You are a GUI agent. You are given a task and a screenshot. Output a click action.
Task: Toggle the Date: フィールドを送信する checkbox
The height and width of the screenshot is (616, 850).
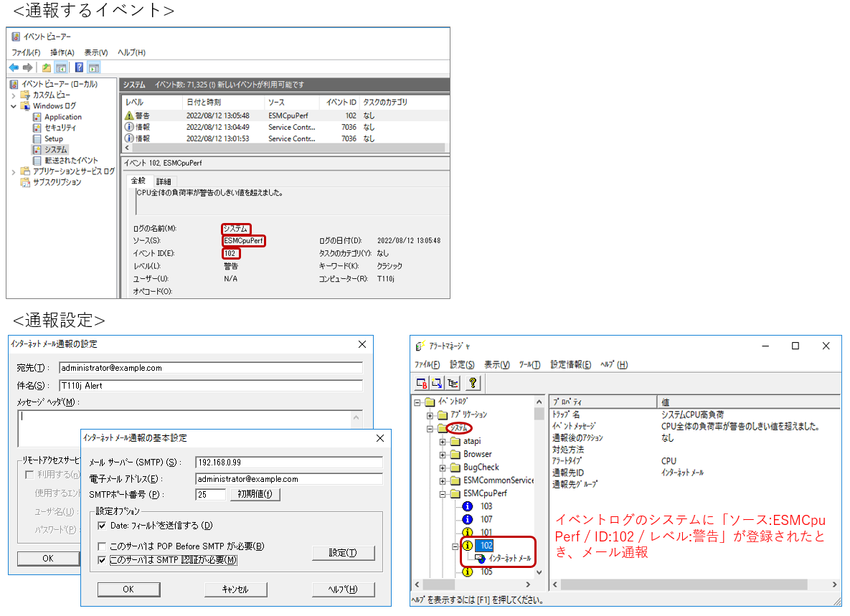(102, 526)
